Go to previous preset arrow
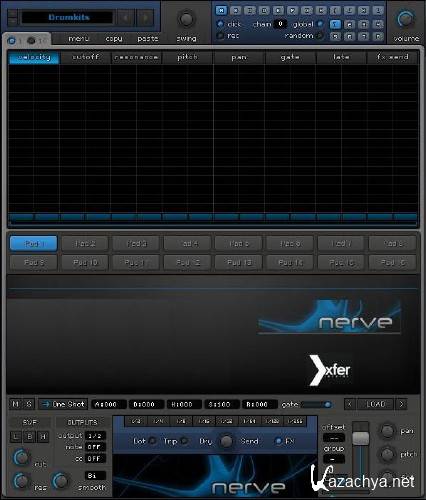This screenshot has width=426, height=500. click(x=126, y=17)
